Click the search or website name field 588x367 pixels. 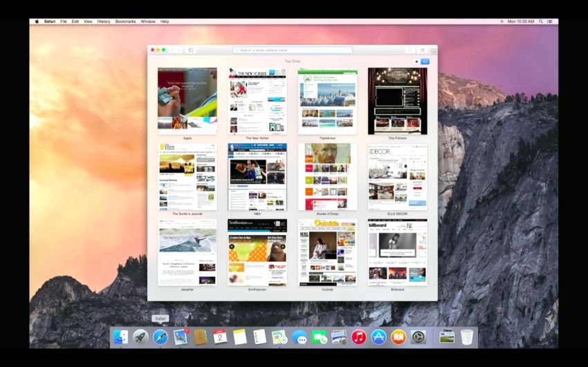(293, 50)
